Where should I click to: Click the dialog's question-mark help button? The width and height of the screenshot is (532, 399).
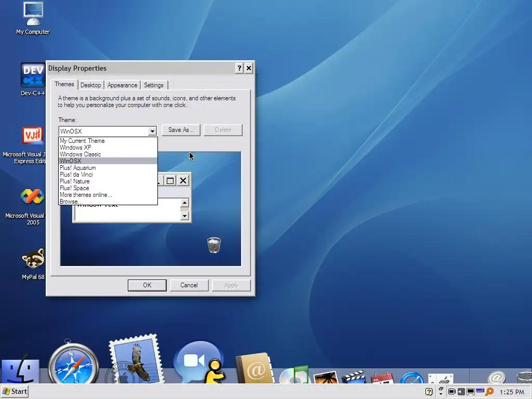(239, 68)
